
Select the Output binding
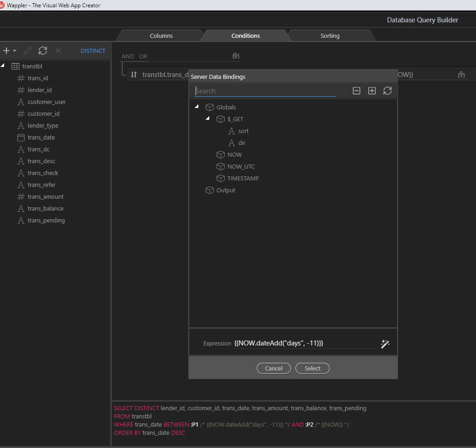(x=226, y=190)
